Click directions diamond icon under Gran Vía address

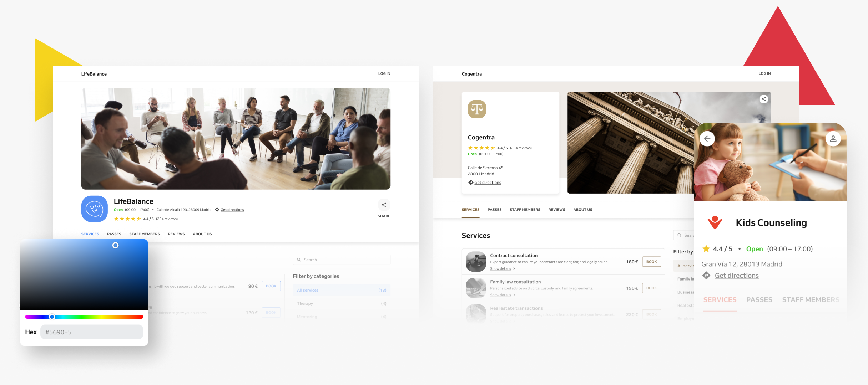[706, 276]
